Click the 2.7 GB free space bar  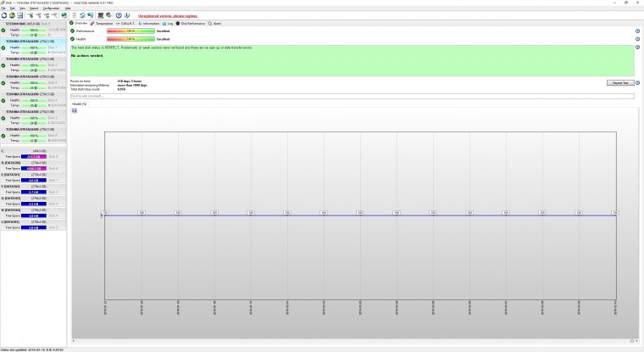click(34, 192)
